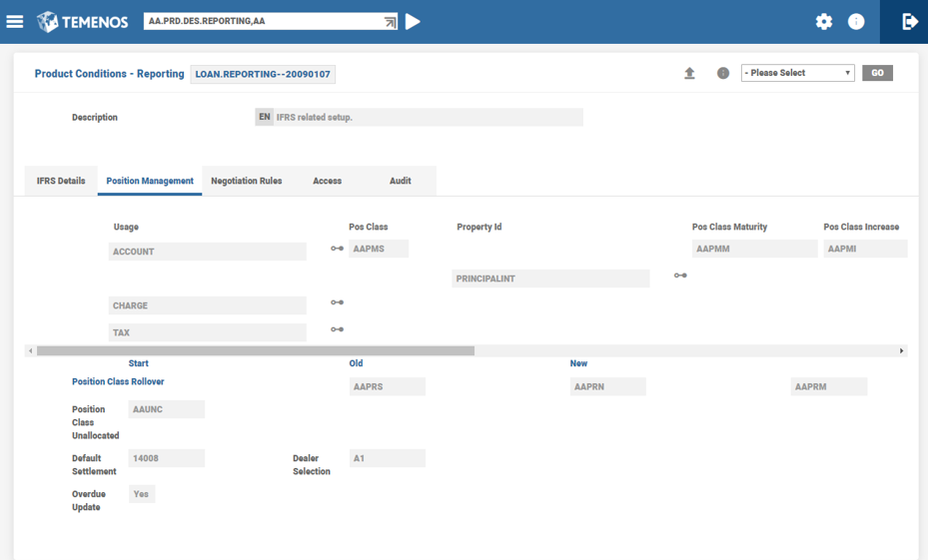Viewport: 928px width, 560px height.
Task: Open the settings gear in header
Action: click(823, 21)
